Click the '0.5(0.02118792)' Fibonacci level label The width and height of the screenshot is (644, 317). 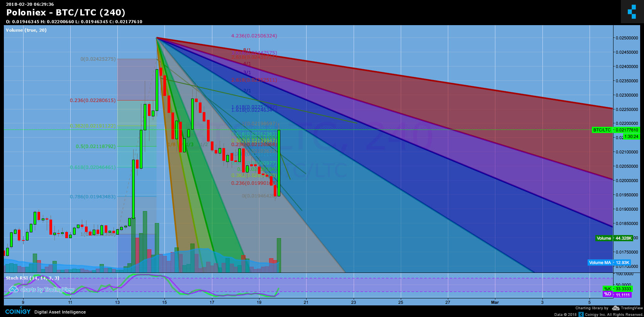click(96, 147)
